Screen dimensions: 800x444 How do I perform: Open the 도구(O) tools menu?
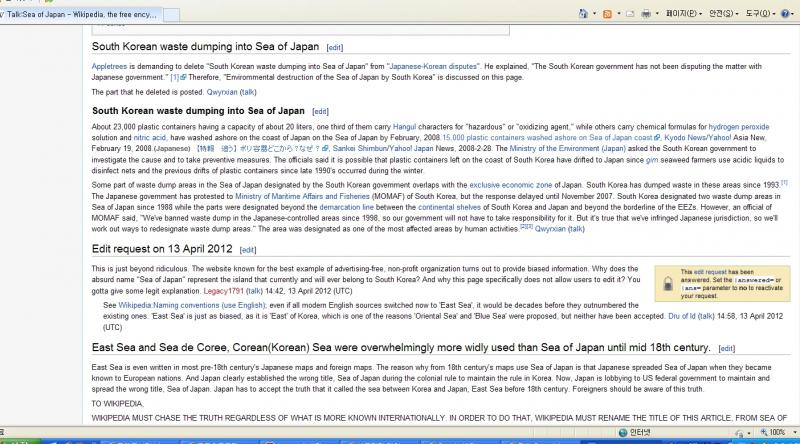point(756,15)
